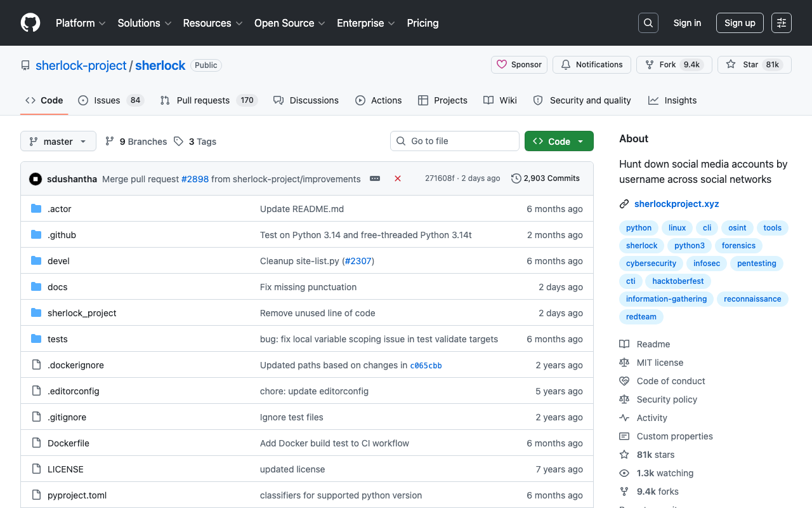Open appearance settings icon next to Sign up
Screen dimensions: 812x508
click(782, 23)
